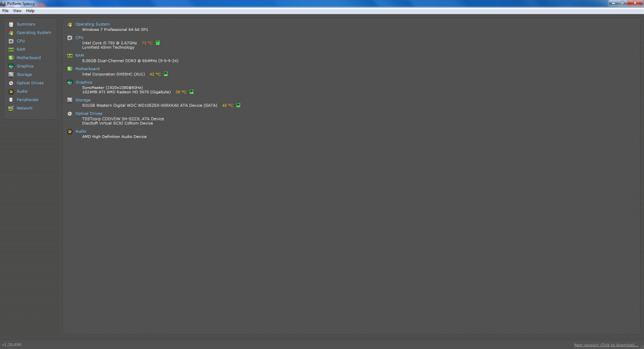Click Intel Corporation DH55HC text
The height and width of the screenshot is (349, 644).
click(113, 74)
